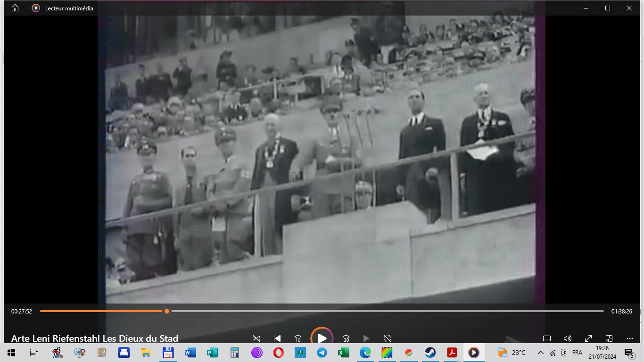Skip forward 30 seconds
The image size is (644, 362).
(x=346, y=338)
